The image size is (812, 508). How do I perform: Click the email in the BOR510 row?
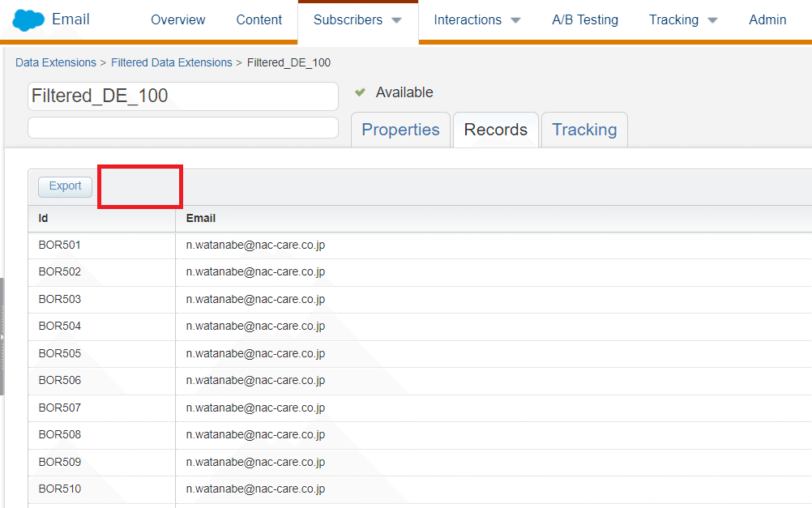click(255, 489)
